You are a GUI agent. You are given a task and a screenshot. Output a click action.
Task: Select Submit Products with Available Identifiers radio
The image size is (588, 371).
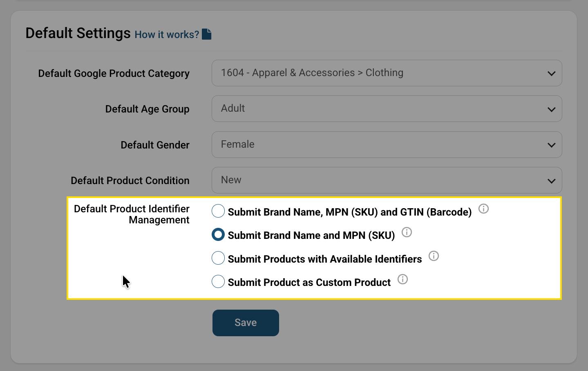pos(218,258)
